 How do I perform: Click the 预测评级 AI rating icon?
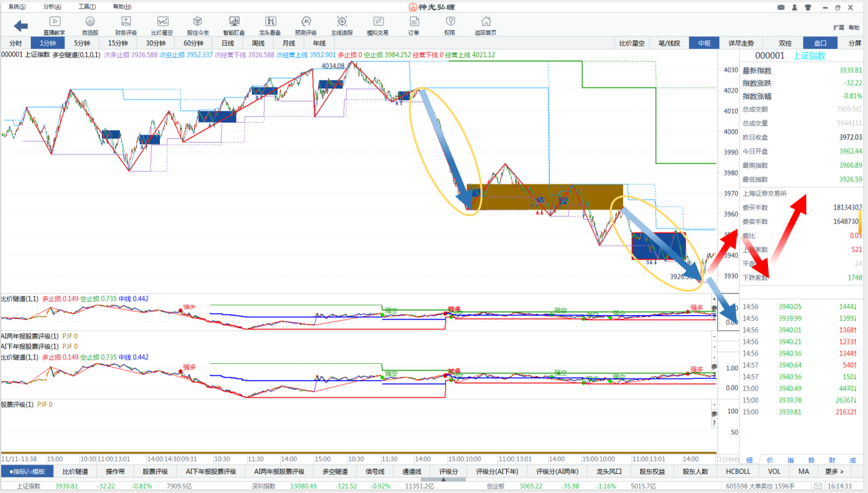click(x=306, y=25)
